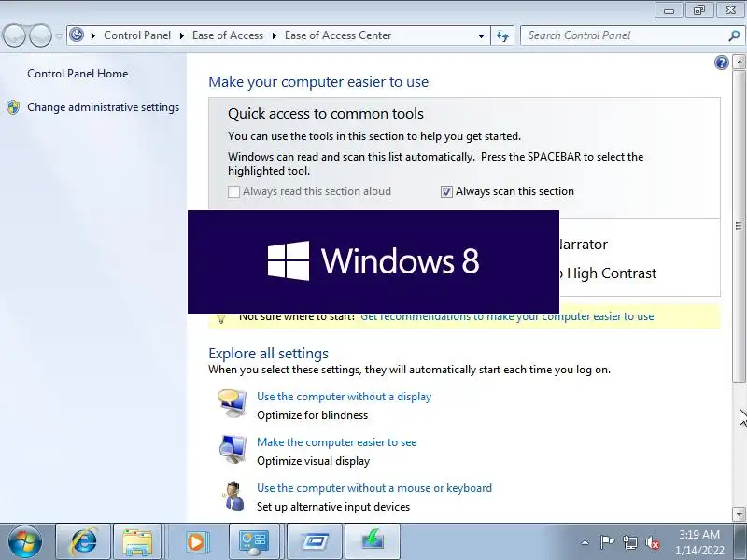Select Ease of Access breadcrumb

tap(228, 35)
